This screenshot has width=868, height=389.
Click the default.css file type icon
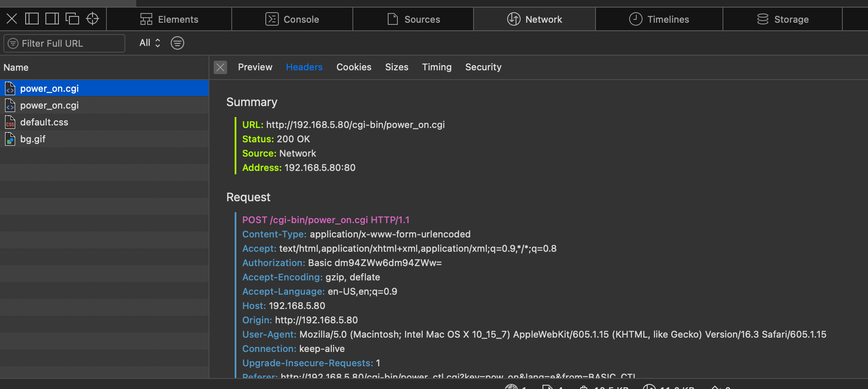10,122
